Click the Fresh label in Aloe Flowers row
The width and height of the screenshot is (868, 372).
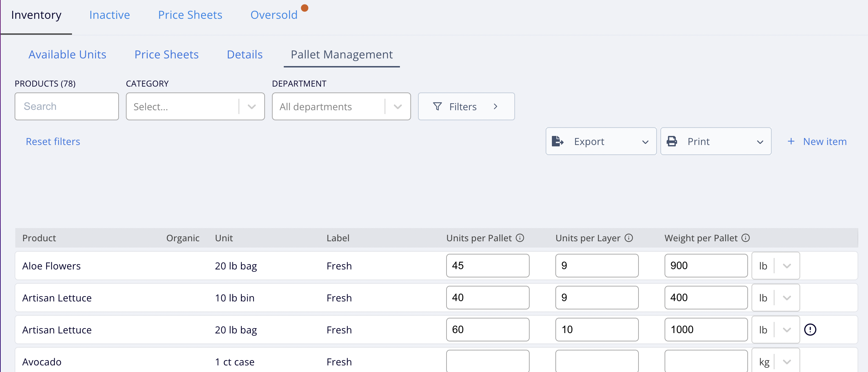(x=339, y=266)
